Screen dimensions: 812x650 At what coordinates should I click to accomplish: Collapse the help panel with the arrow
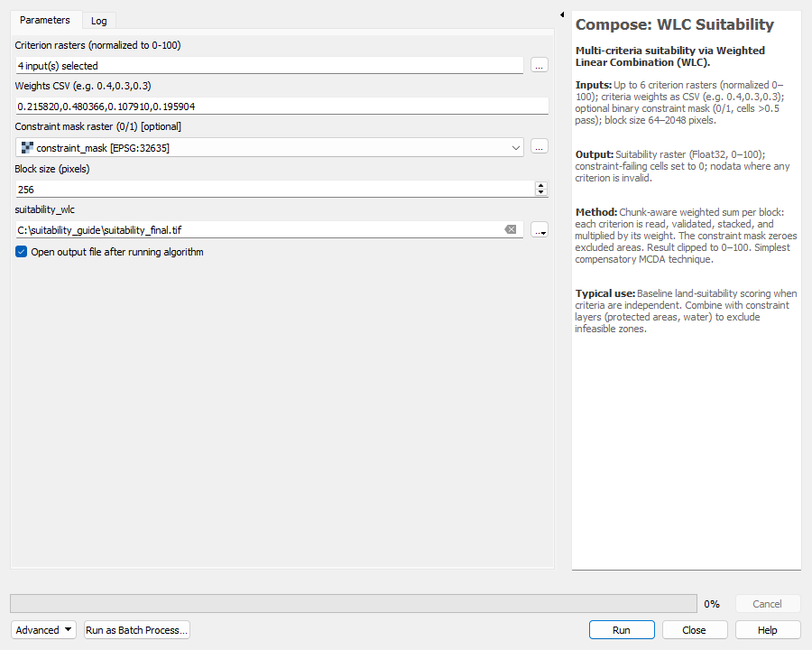tap(562, 14)
